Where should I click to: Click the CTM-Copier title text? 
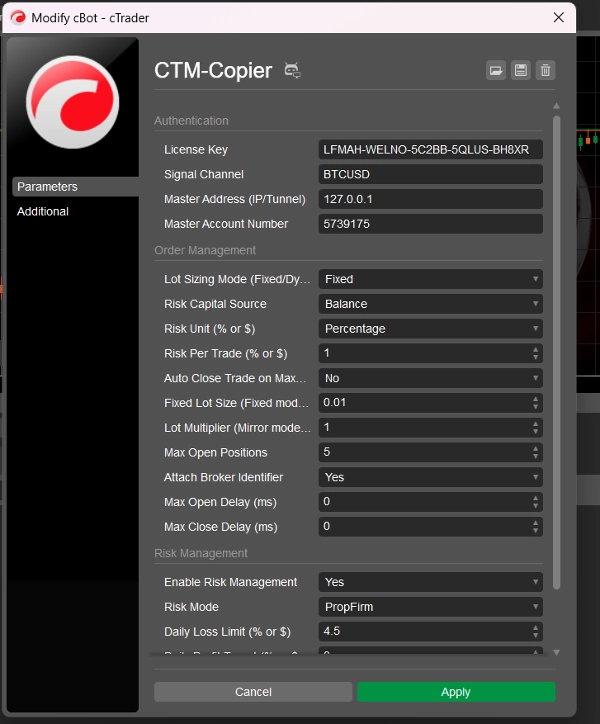click(213, 71)
